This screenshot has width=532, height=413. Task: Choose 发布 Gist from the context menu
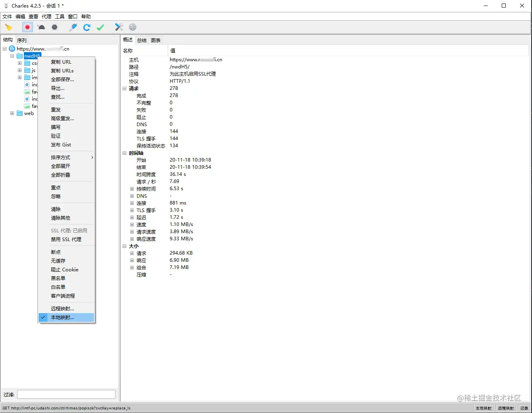(66, 145)
